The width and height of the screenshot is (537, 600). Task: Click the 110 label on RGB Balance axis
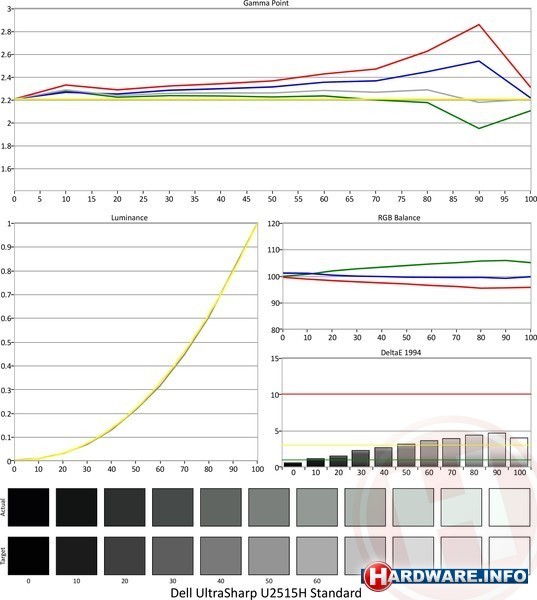[x=274, y=249]
